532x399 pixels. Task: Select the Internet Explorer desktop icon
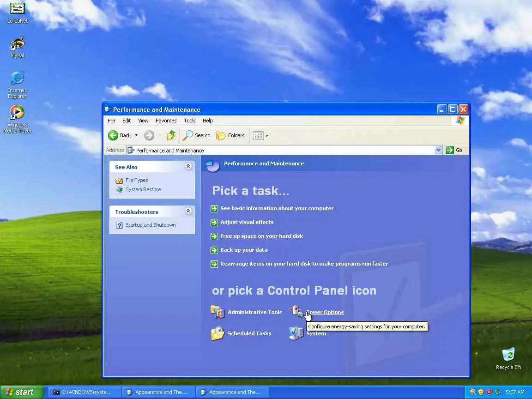17,85
